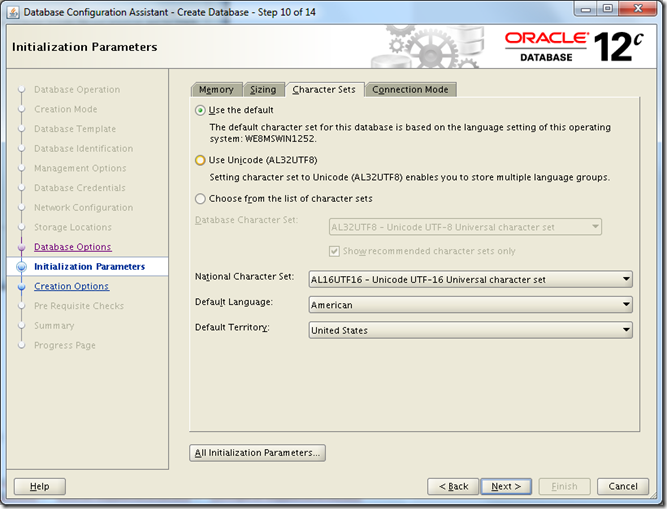Switch to the Sizing tab
Viewport: 667px width, 509px height.
click(263, 90)
